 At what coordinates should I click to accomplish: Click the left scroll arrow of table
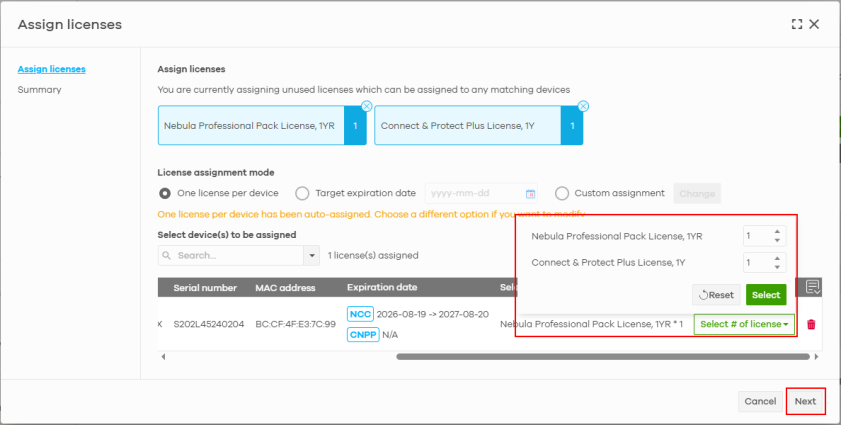(163, 356)
